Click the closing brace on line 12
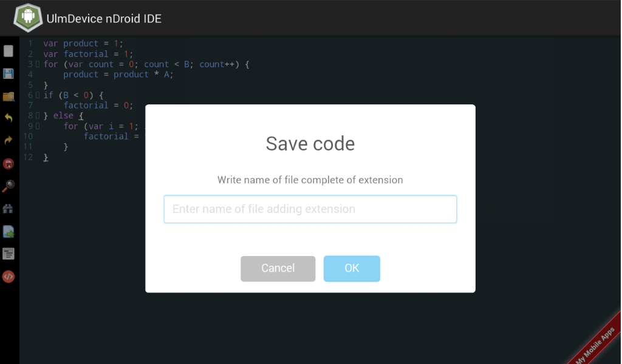622x364 pixels. point(46,157)
